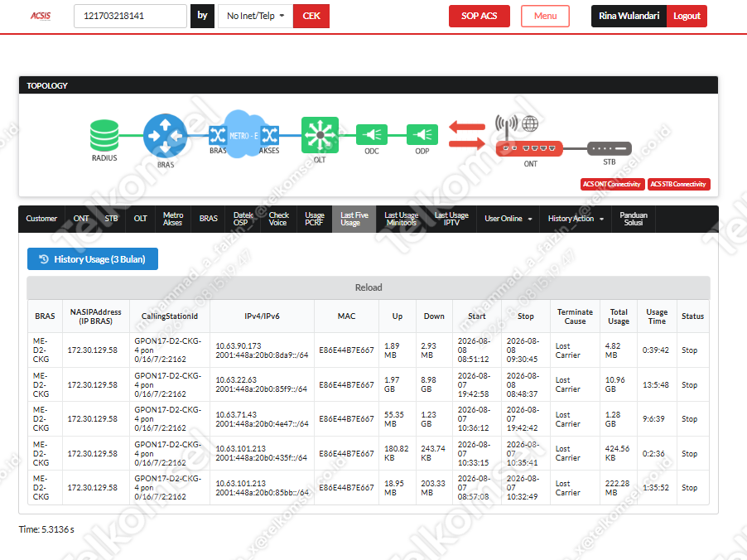Click the black 'by' label box

click(202, 17)
